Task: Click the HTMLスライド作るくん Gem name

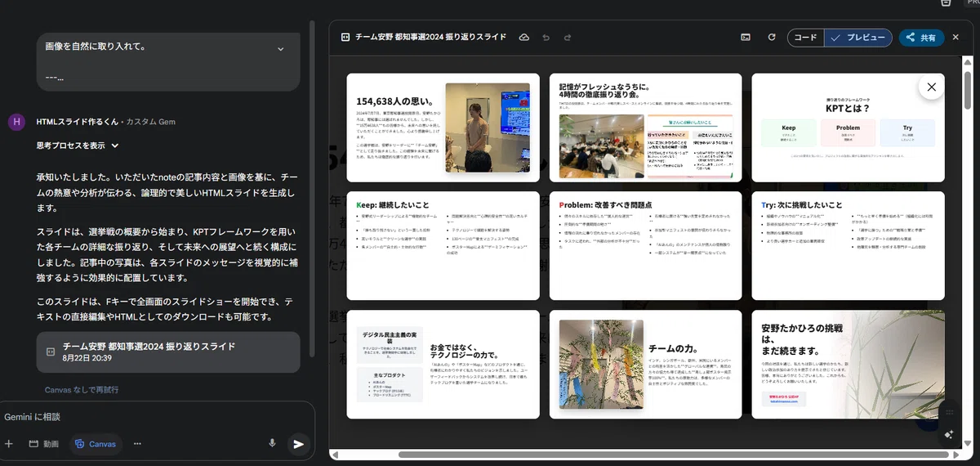Action: [78, 122]
